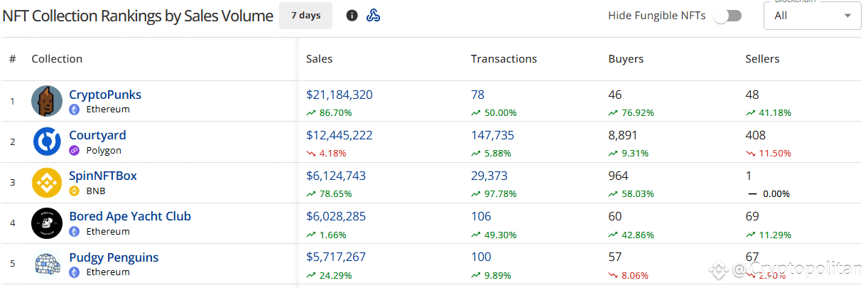Toggle the Hide Fungible NFTs switch

click(727, 16)
